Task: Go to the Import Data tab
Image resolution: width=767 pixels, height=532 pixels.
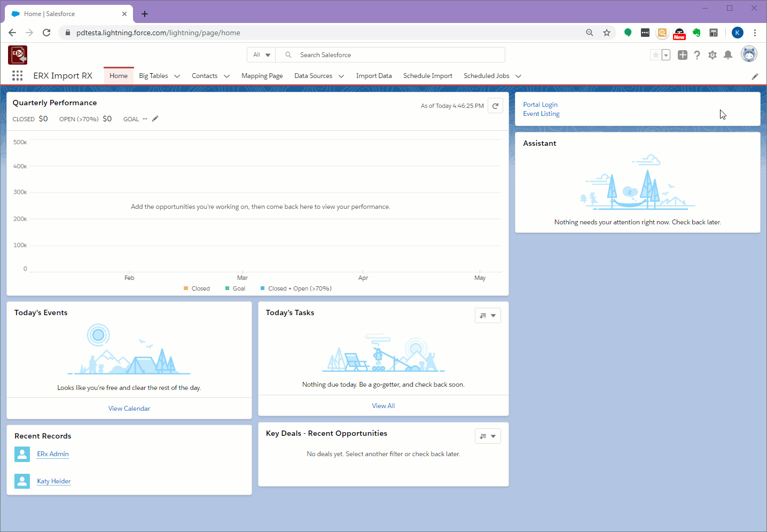Action: 374,76
